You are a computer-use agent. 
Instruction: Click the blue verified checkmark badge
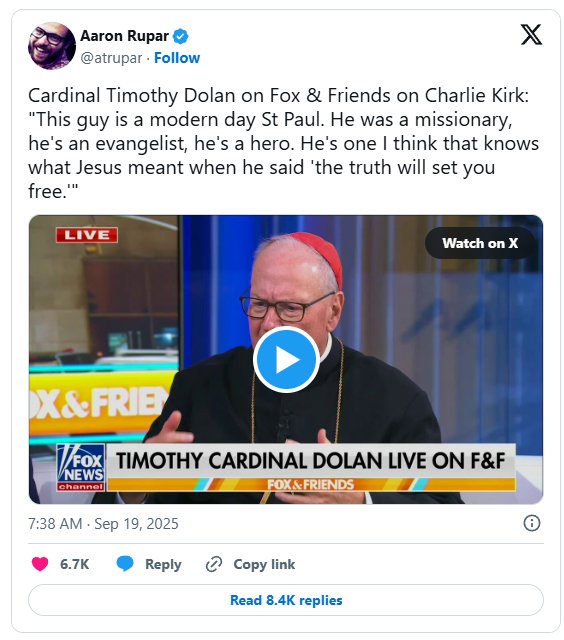point(180,36)
